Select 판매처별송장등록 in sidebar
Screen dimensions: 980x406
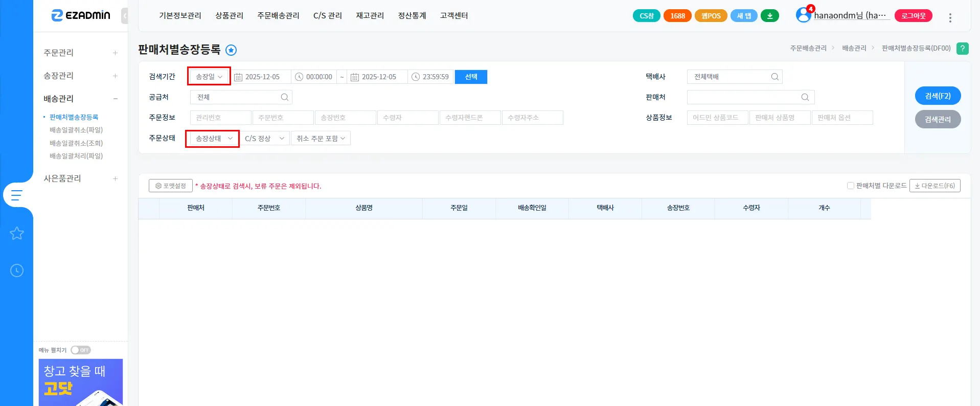pyautogui.click(x=74, y=117)
